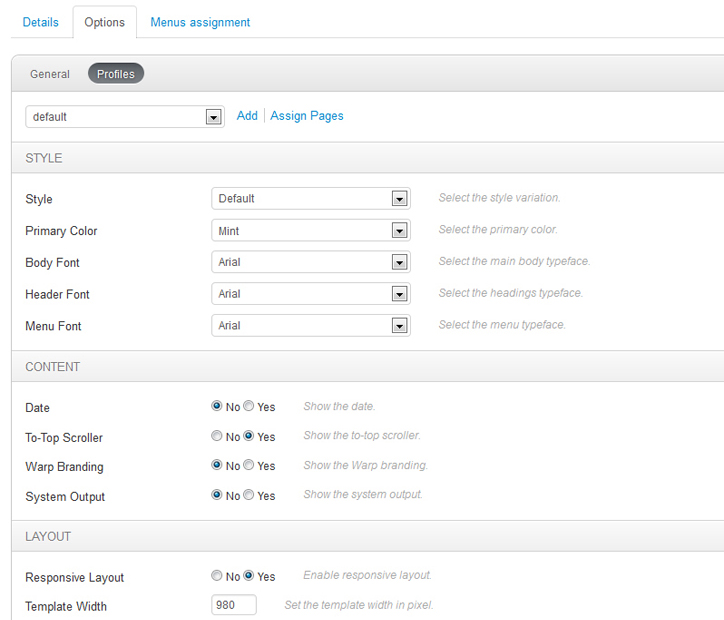Click the Assign Pages link
724x620 pixels.
point(307,116)
